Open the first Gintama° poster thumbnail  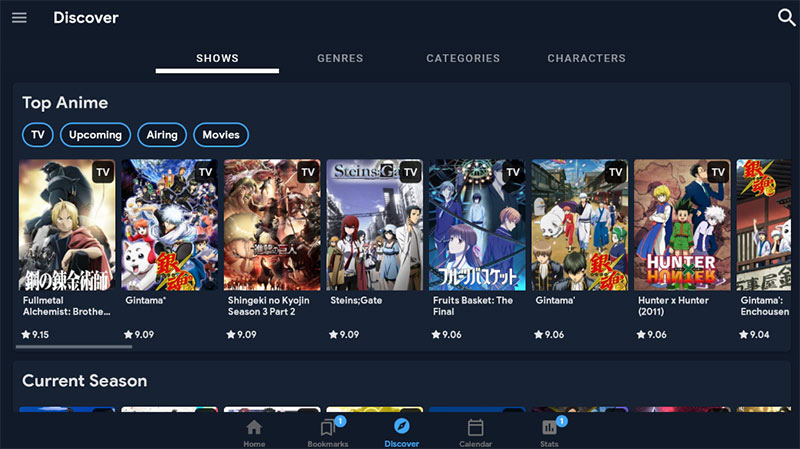point(169,225)
